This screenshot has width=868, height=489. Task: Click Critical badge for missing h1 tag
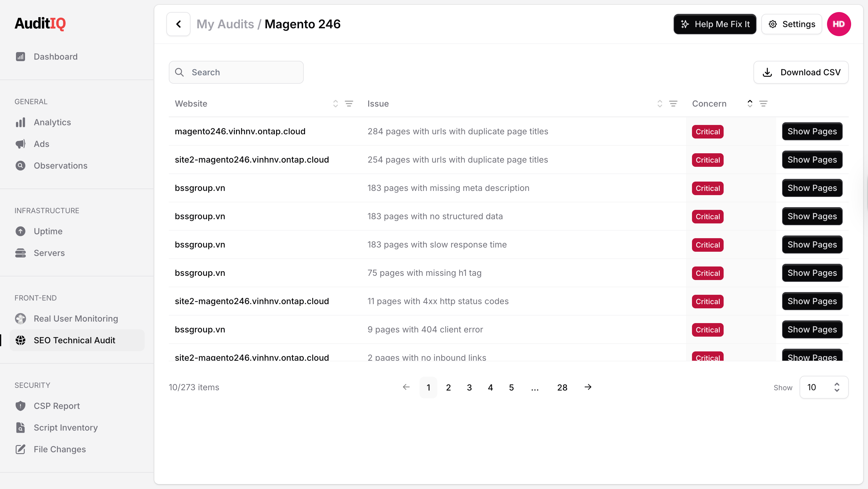pyautogui.click(x=708, y=273)
